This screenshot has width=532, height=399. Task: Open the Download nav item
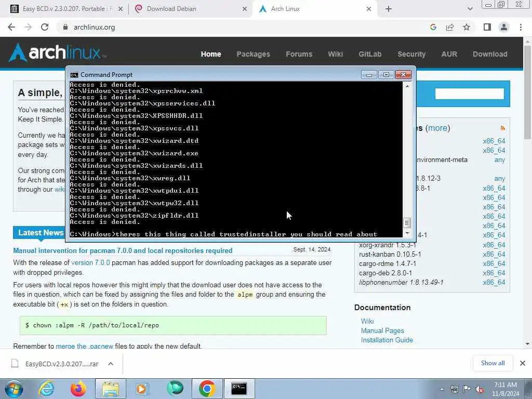490,54
